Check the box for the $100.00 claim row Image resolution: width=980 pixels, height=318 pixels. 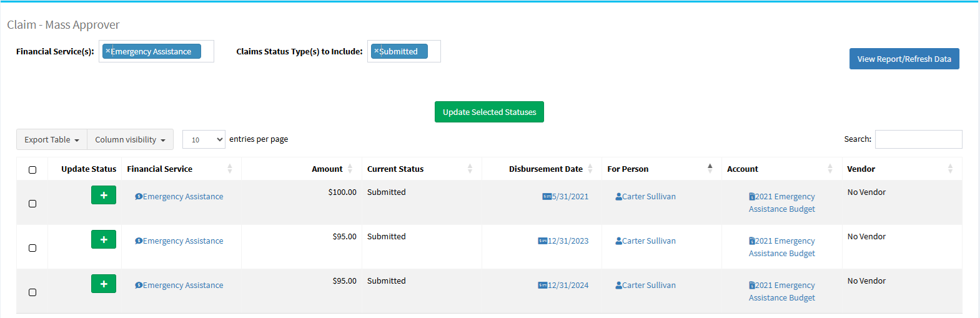pos(32,204)
